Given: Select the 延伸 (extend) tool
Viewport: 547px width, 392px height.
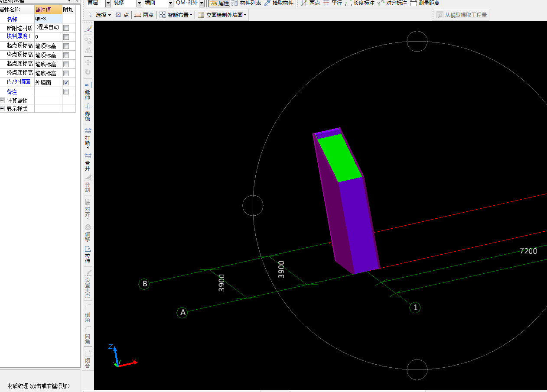Looking at the screenshot, I should coord(88,91).
